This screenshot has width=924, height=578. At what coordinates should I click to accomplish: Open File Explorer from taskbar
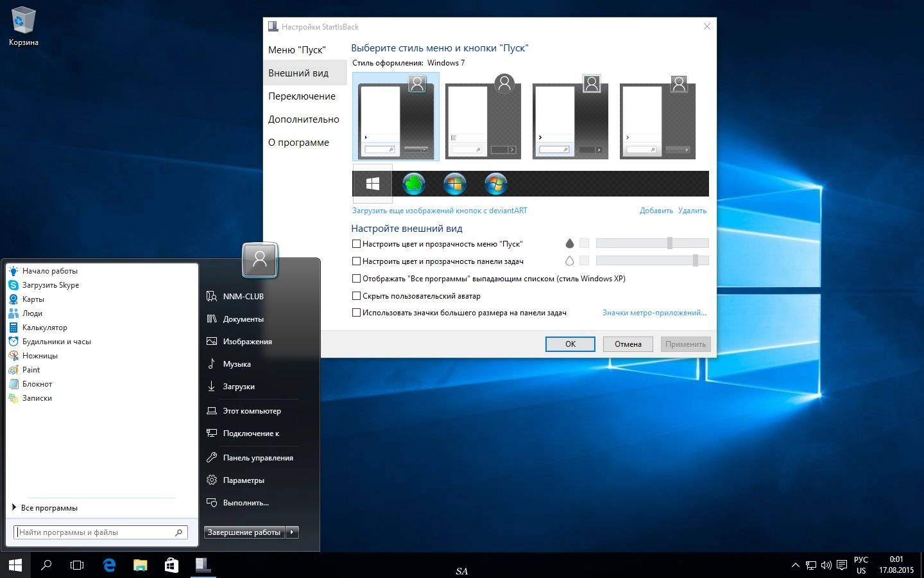tap(141, 565)
